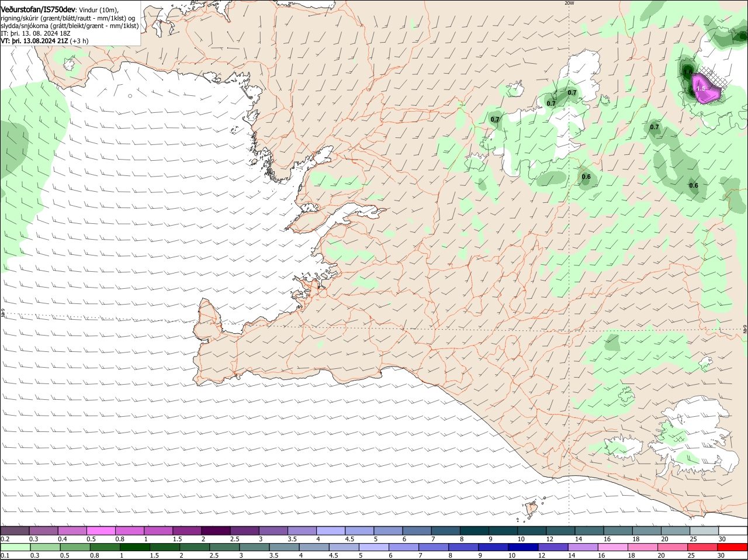Pick the green rain-scale swatch labeled 0.5
Screen dimensions: 748x560
click(74, 547)
